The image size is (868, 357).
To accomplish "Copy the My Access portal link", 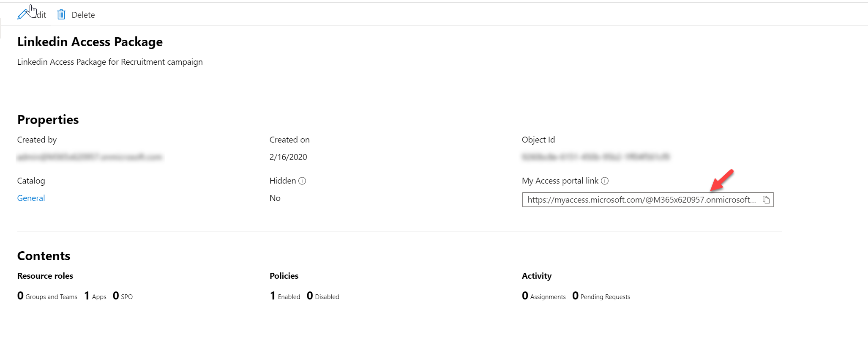I will [x=766, y=200].
